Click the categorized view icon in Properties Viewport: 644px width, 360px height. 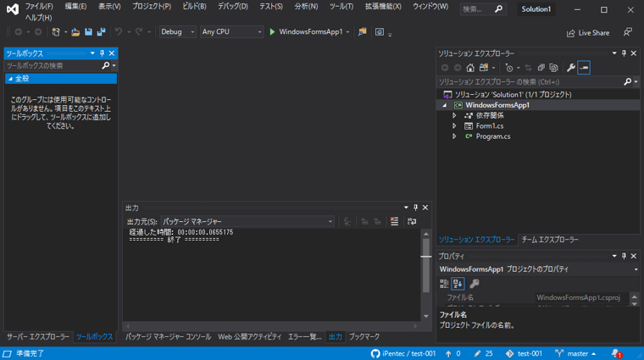coord(444,284)
